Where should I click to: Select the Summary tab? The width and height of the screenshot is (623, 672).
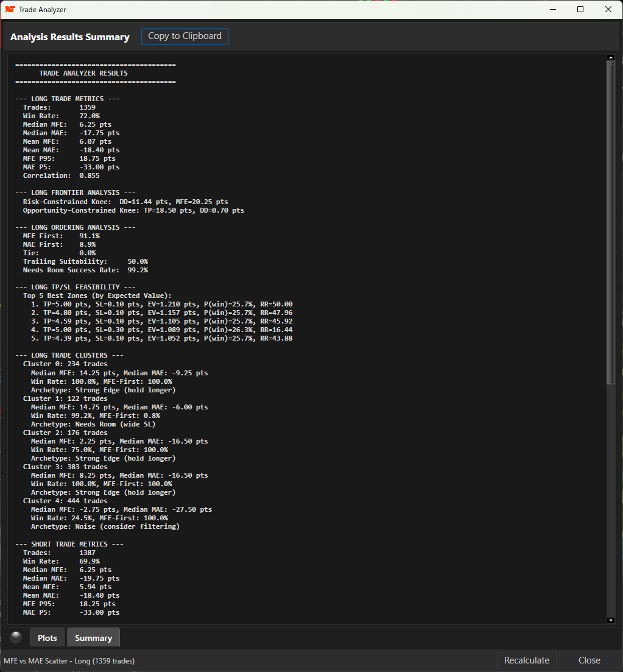pos(93,638)
